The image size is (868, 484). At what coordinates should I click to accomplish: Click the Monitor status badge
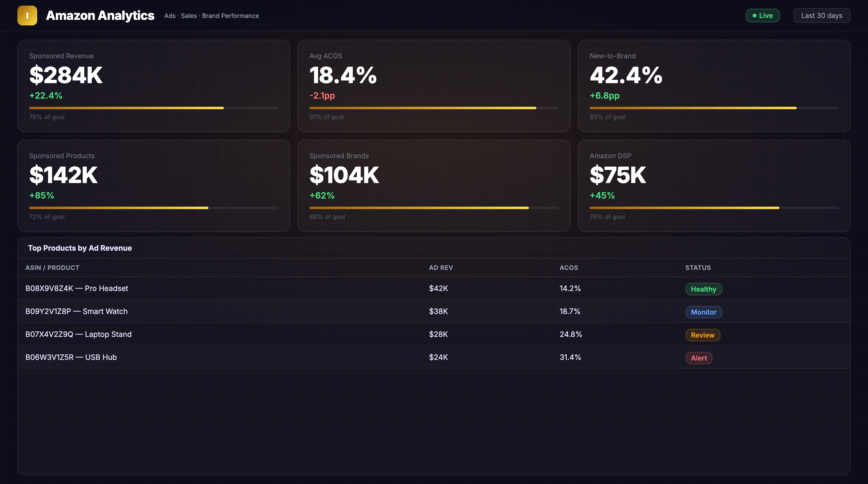tap(704, 312)
